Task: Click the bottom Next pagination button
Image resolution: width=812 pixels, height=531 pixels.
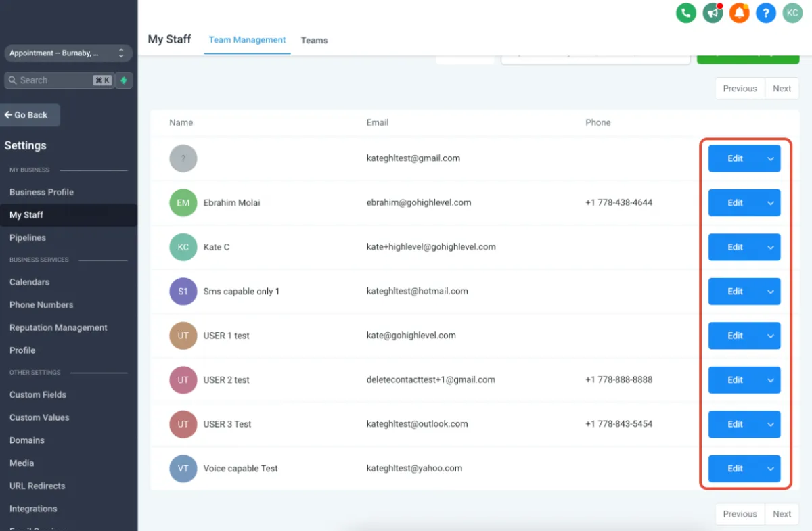Action: pos(782,514)
